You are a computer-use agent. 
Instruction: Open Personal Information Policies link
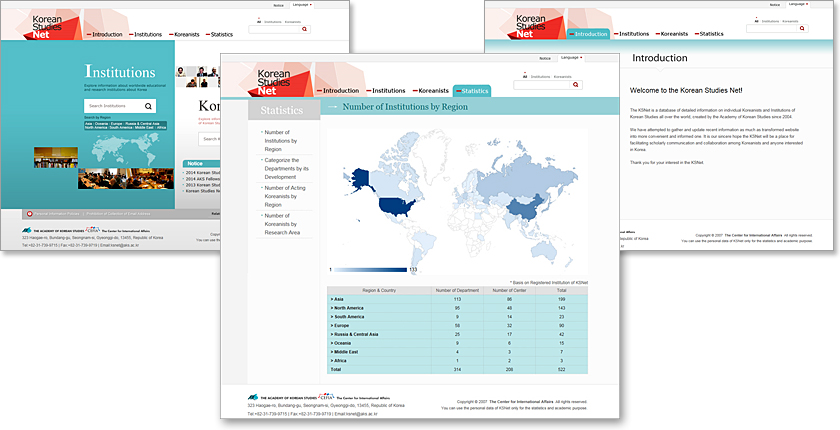click(57, 214)
